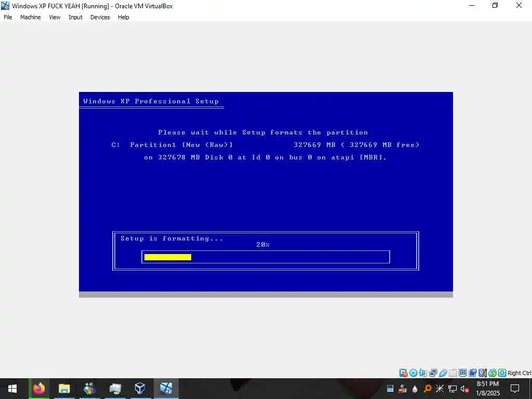This screenshot has width=532, height=399.
Task: Click the blue window tray icon
Action: (x=390, y=389)
